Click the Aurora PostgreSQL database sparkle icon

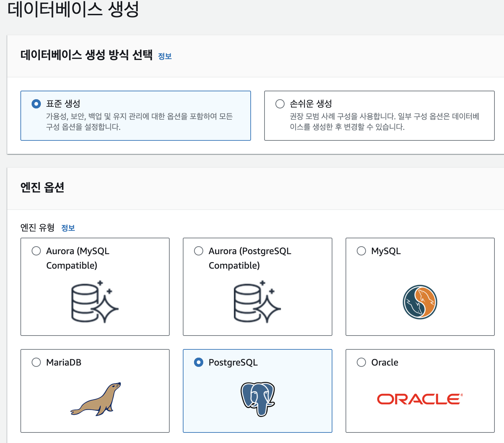(x=257, y=302)
